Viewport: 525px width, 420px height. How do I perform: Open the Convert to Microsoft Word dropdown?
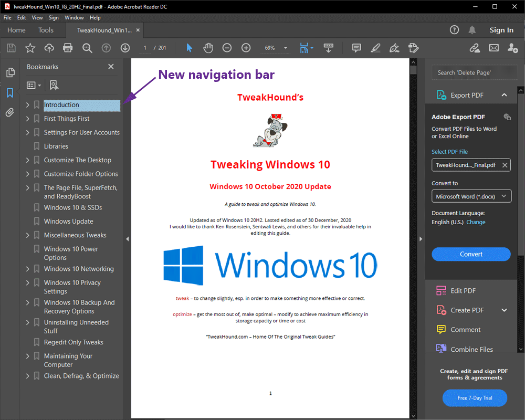click(471, 196)
